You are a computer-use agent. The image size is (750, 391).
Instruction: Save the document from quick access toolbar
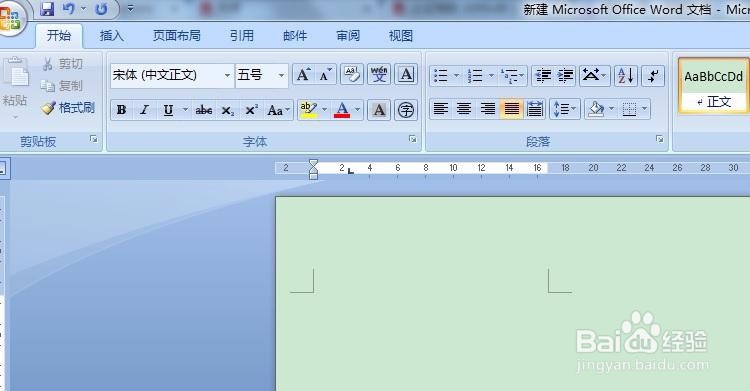click(47, 9)
